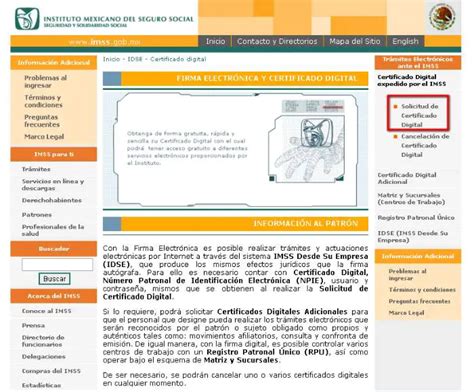
Task: Switch site language to English
Action: click(405, 41)
